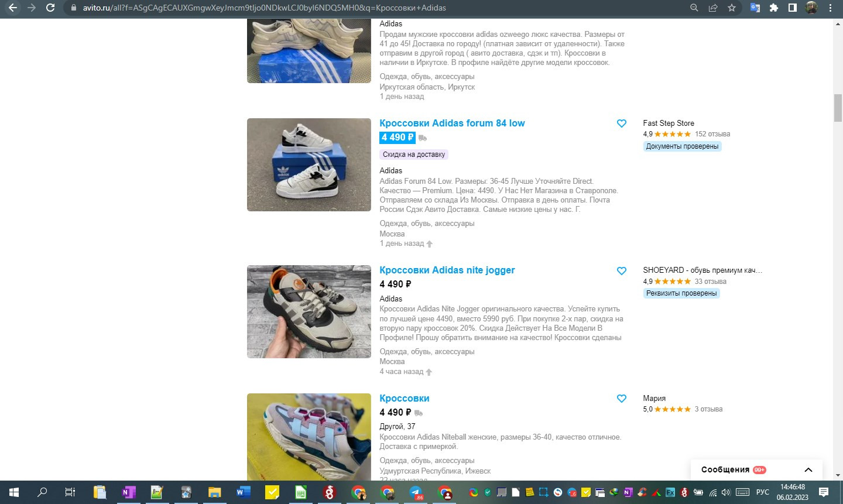View 152 отзыва for Fast Step Store

click(x=712, y=134)
